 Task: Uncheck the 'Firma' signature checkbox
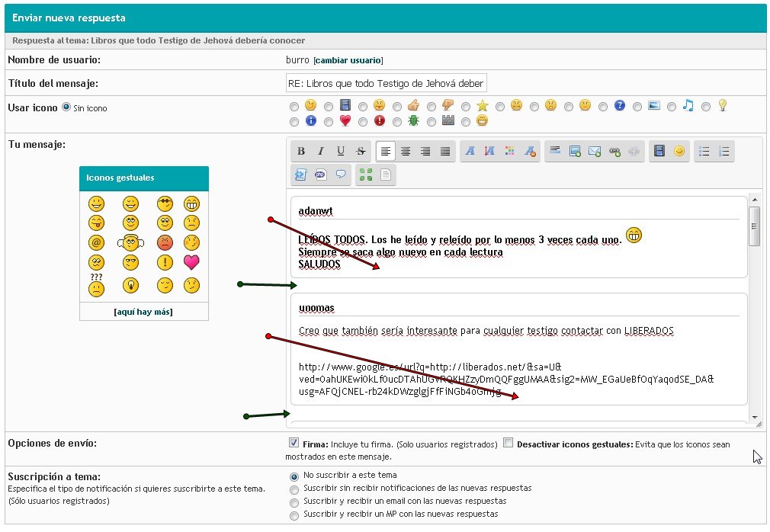pos(294,443)
